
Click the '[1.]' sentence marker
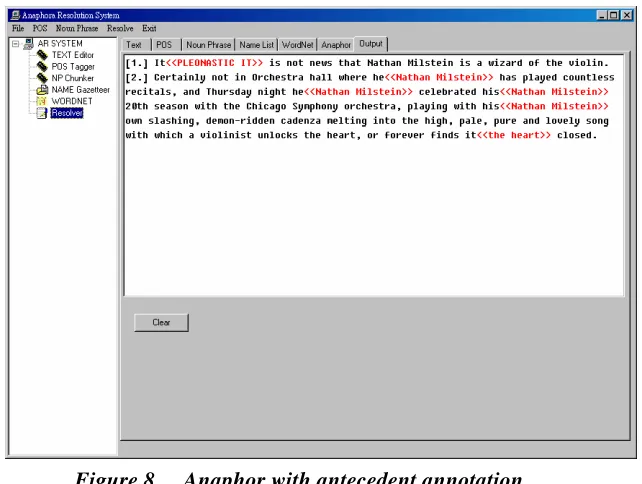137,63
